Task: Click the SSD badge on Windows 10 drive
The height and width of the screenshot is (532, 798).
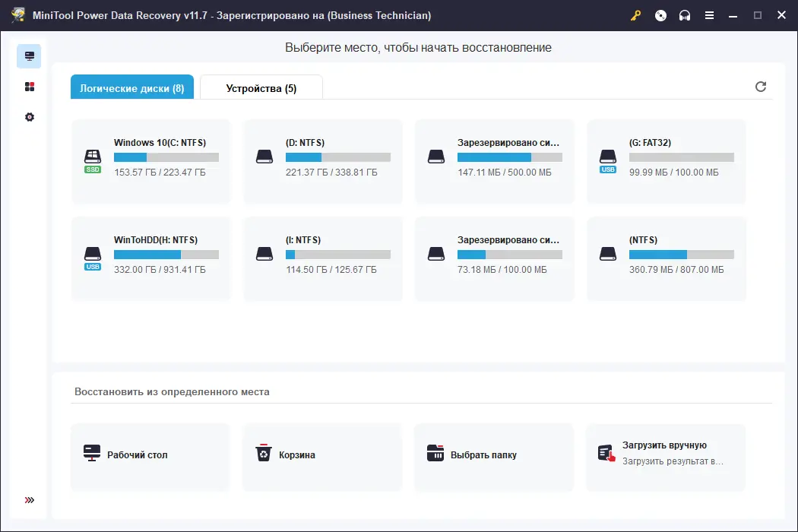Action: tap(92, 170)
